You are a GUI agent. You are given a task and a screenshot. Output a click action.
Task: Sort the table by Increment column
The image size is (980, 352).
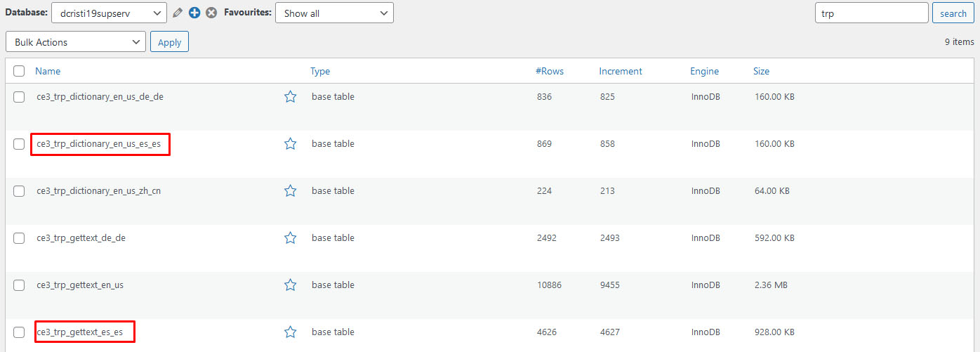(621, 71)
